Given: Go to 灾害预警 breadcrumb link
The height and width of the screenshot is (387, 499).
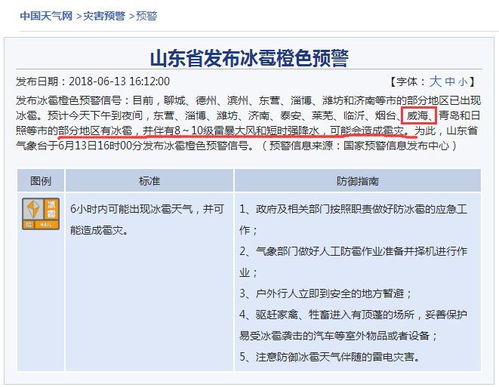Looking at the screenshot, I should point(104,16).
